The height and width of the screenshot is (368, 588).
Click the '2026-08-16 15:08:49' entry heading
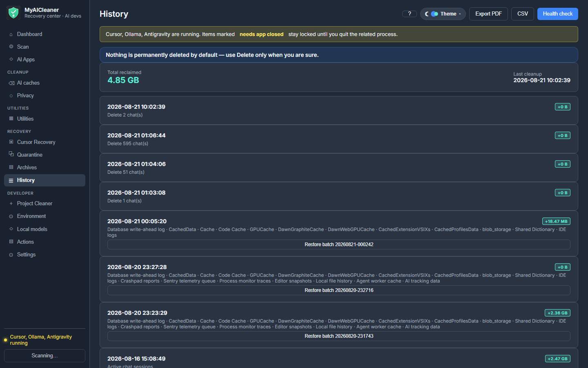pyautogui.click(x=136, y=359)
